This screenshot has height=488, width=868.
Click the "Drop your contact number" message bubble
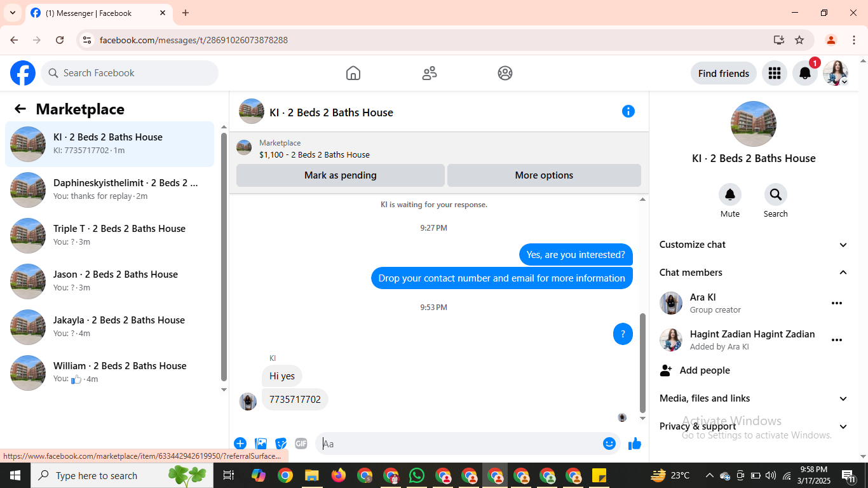502,278
